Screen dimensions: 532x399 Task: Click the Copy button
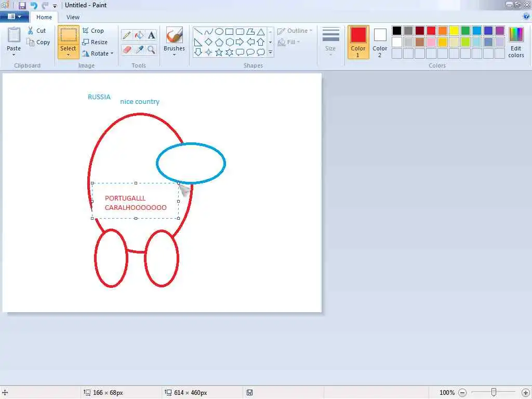(38, 42)
